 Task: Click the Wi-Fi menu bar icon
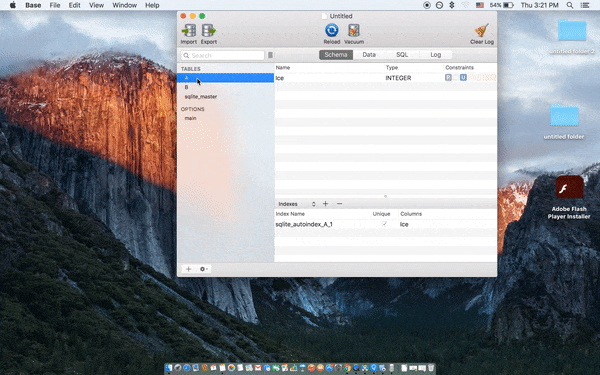point(465,5)
